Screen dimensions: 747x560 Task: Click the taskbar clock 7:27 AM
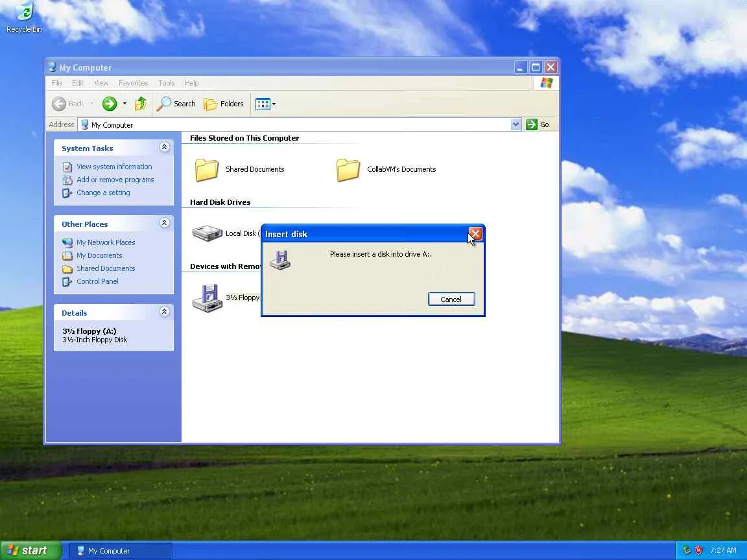click(723, 550)
